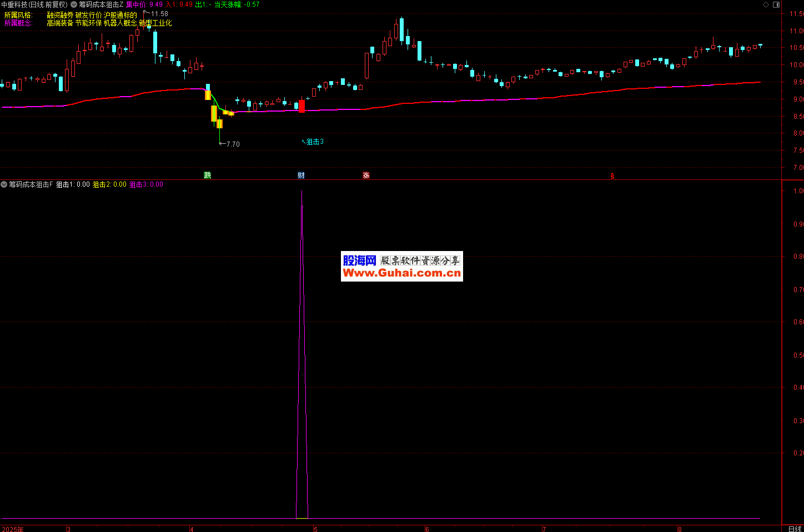This screenshot has height=532, width=804.
Task: Click the 出1 value label
Action: pyautogui.click(x=203, y=4)
